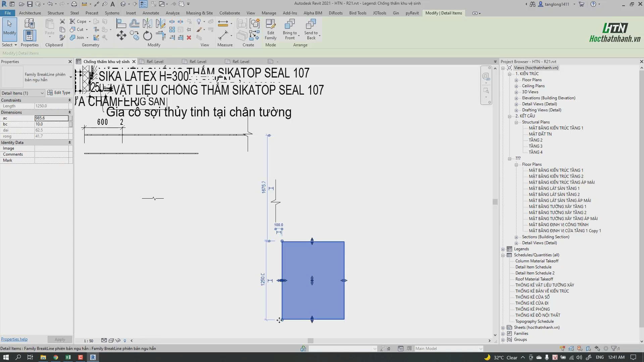Choose the Offset tool

click(134, 23)
